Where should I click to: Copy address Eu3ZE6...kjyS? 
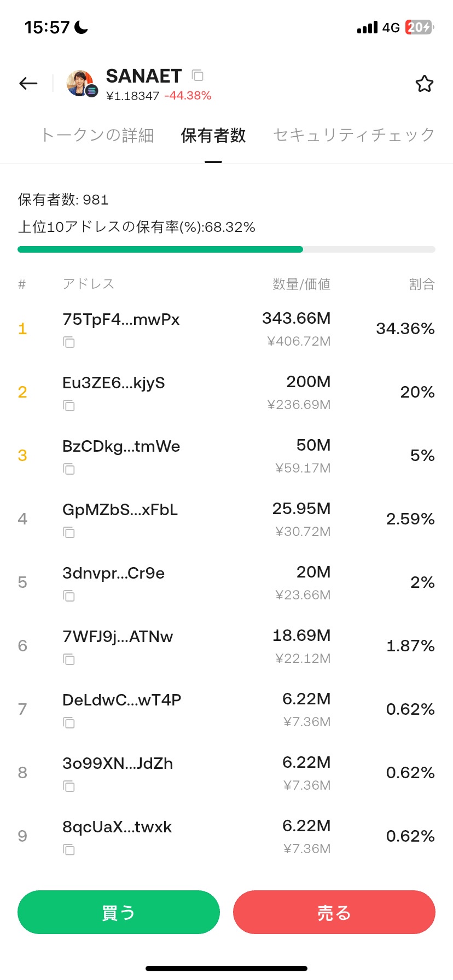68,406
